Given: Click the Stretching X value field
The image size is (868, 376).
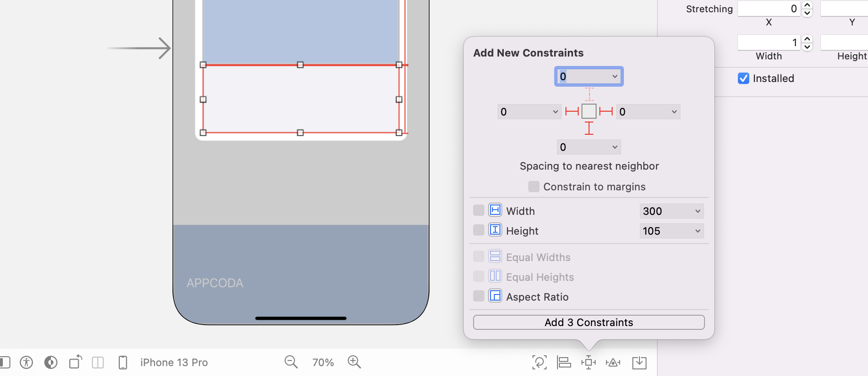Looking at the screenshot, I should coord(768,9).
